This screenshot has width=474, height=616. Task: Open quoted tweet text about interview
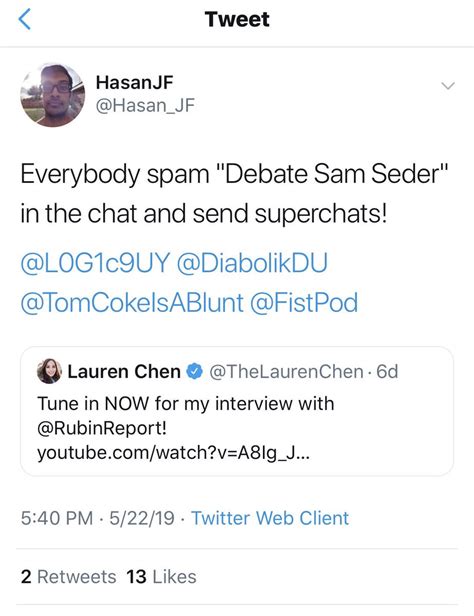(185, 404)
